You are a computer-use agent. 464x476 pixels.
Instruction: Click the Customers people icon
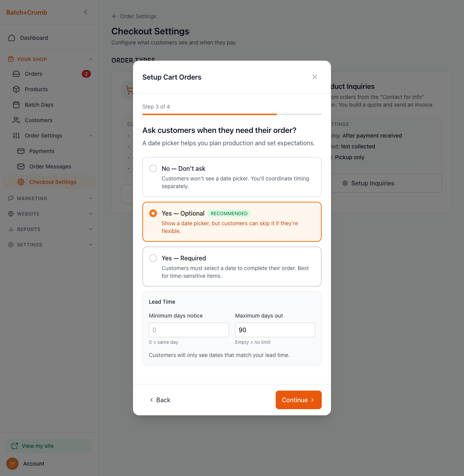(x=16, y=120)
